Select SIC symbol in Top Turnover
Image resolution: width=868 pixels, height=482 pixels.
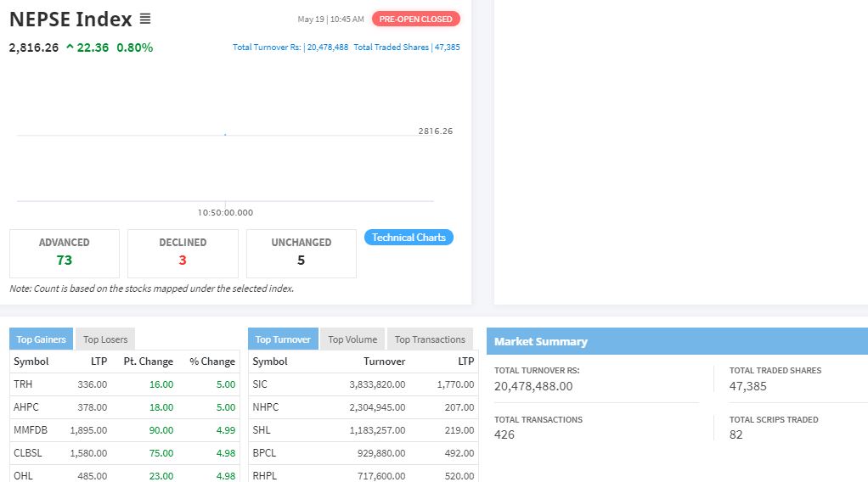point(260,384)
